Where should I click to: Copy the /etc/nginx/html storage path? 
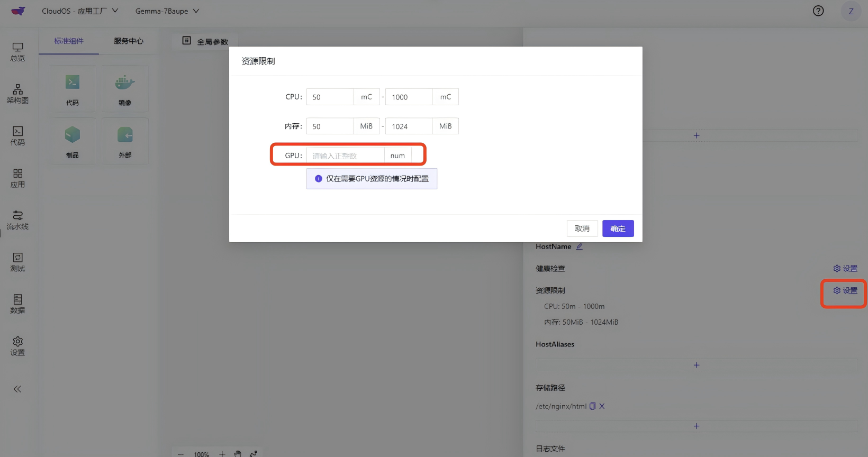coord(593,406)
